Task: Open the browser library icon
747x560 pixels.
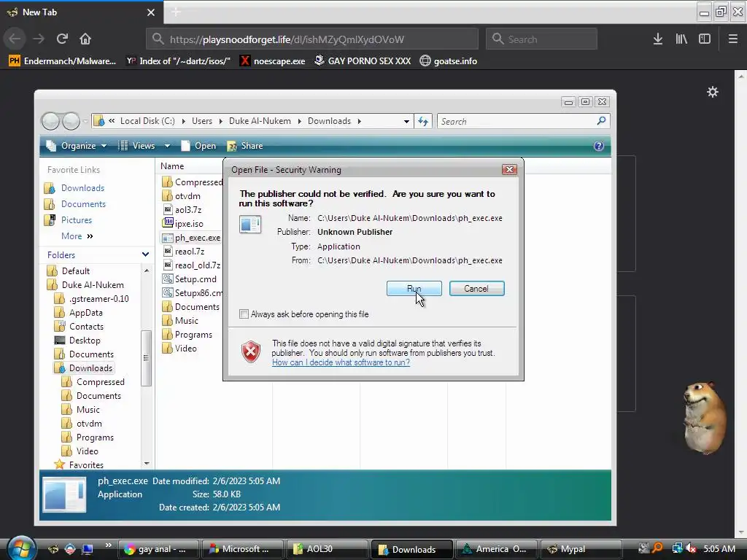Action: point(681,39)
